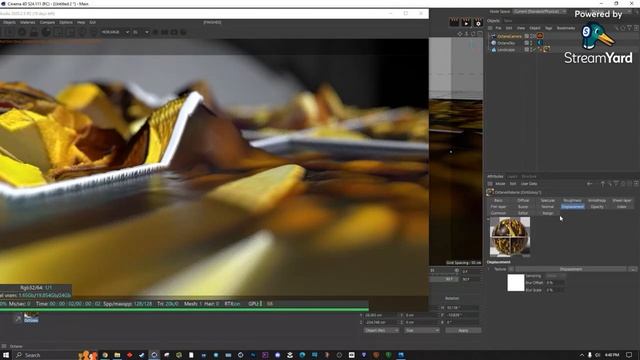Open the Node Space dropdown
Screen dimensions: 640x360
(540, 11)
